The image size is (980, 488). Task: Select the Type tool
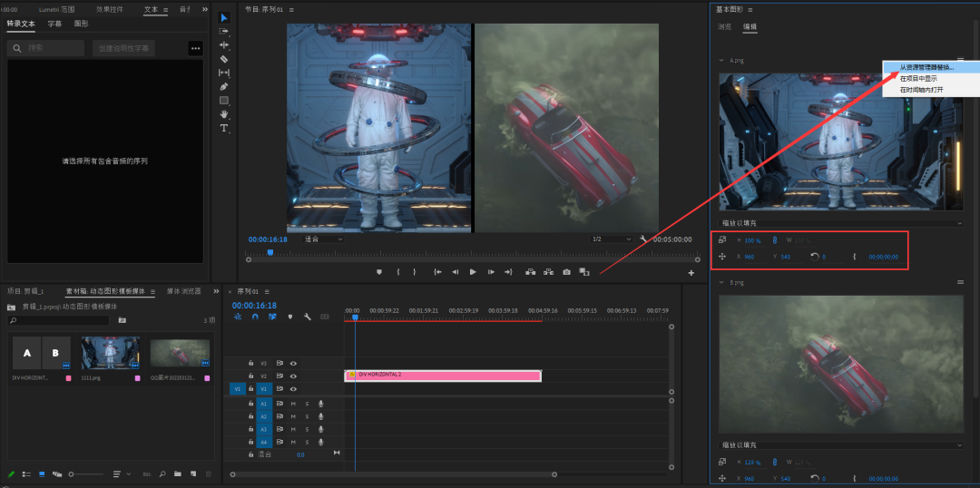[x=224, y=128]
